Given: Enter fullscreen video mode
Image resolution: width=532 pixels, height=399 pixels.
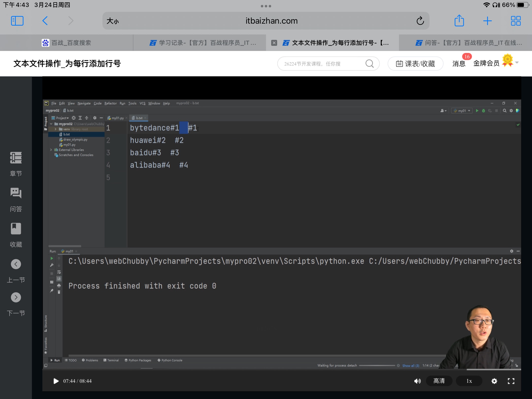Looking at the screenshot, I should point(511,381).
